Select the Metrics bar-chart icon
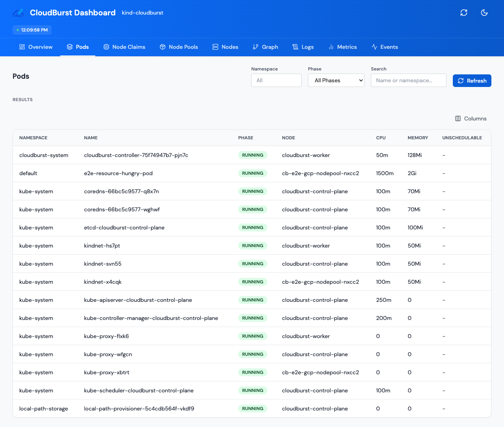504x427 pixels. (331, 47)
